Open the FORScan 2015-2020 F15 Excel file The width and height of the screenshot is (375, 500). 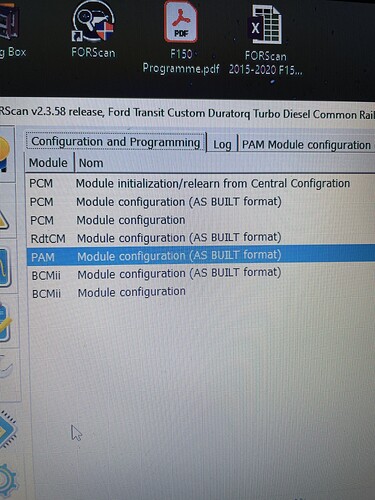click(x=266, y=40)
